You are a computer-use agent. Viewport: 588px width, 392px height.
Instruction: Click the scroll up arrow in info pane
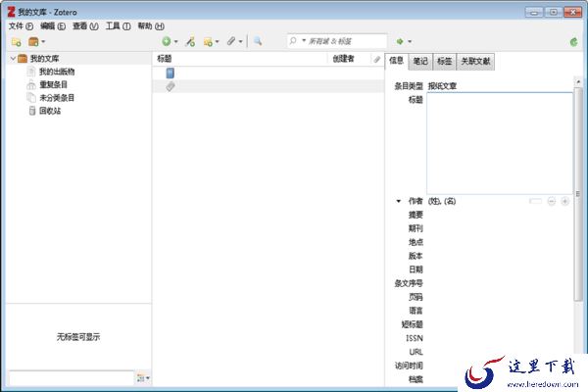[x=578, y=81]
